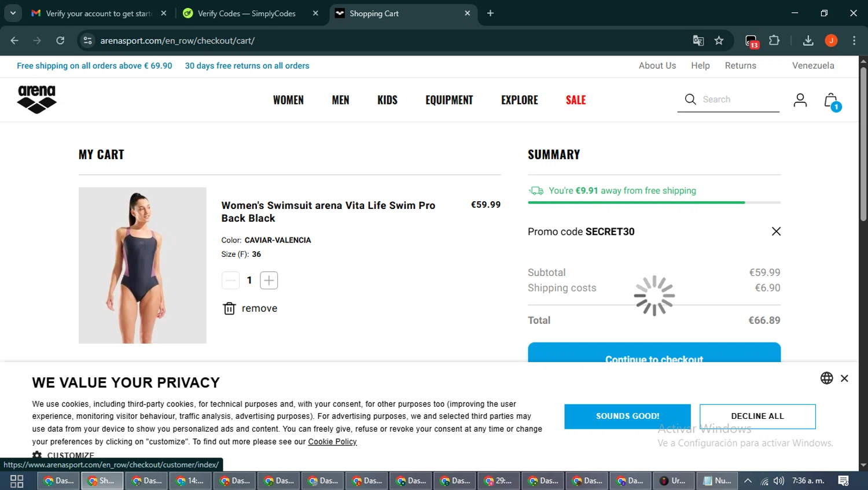Increase quantity with plus button

pyautogui.click(x=269, y=281)
